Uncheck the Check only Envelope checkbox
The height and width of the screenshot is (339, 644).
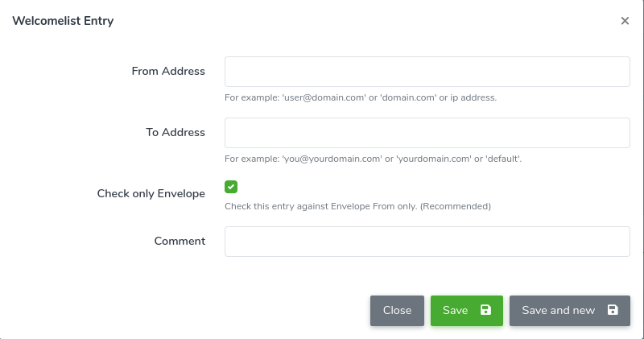(x=231, y=187)
